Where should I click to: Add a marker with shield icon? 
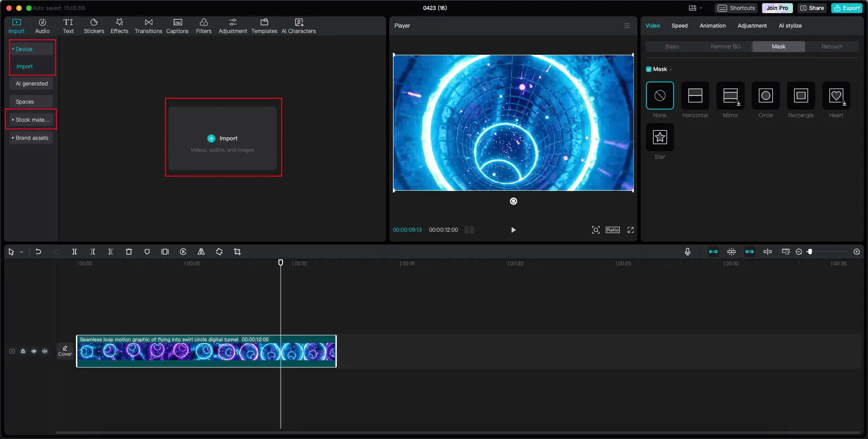point(147,252)
